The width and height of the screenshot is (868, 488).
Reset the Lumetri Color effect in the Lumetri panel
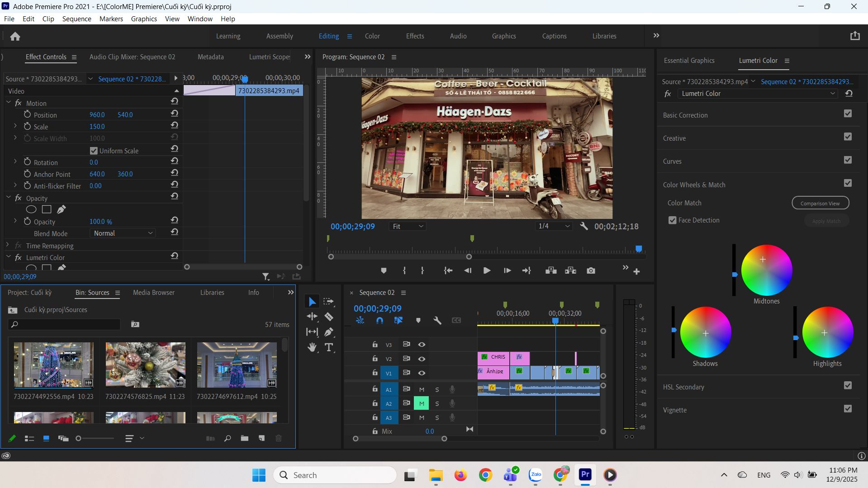tap(849, 94)
